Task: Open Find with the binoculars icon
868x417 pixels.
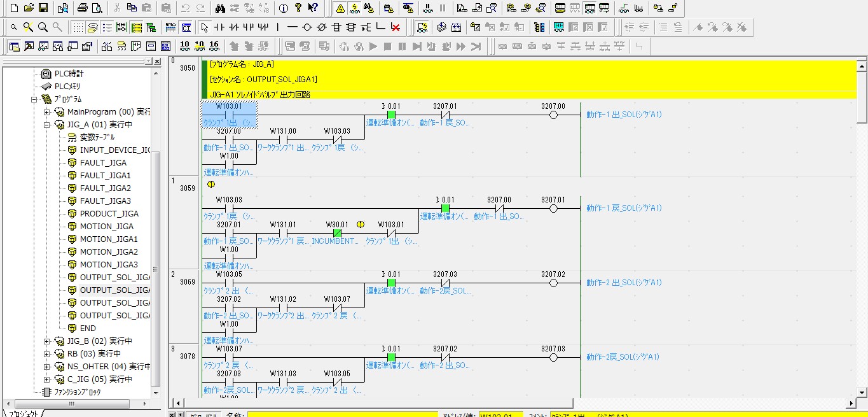Action: (x=220, y=8)
